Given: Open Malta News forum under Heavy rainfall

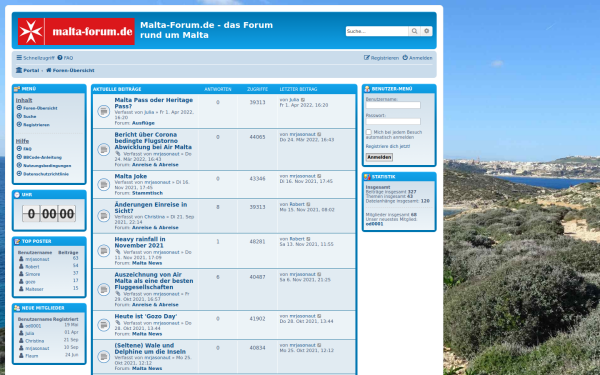Looking at the screenshot, I should point(147,263).
